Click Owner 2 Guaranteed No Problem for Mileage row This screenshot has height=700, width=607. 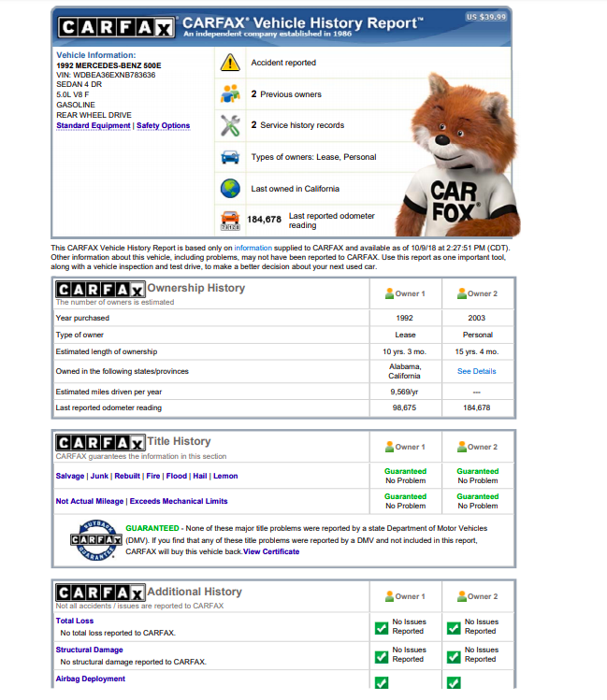pos(478,501)
